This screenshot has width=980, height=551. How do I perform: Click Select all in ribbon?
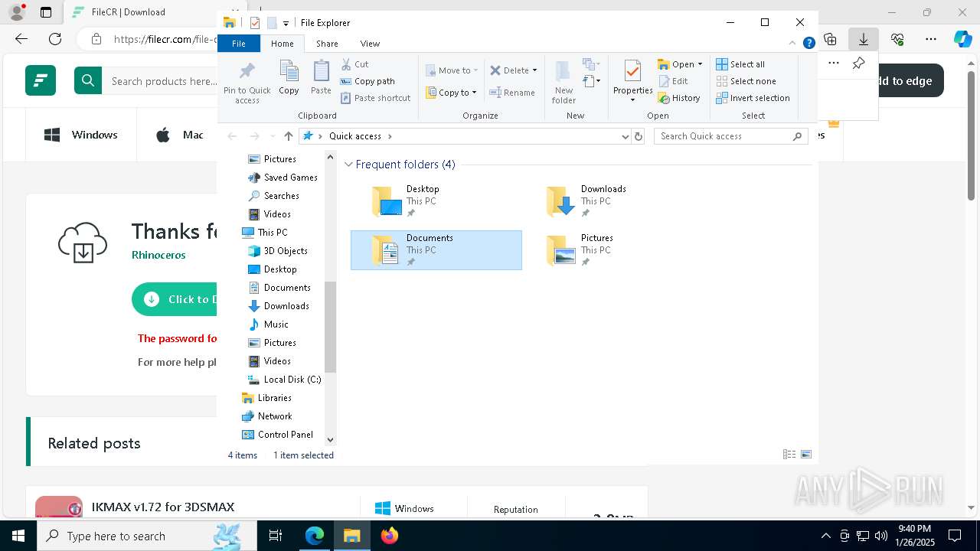(x=740, y=64)
